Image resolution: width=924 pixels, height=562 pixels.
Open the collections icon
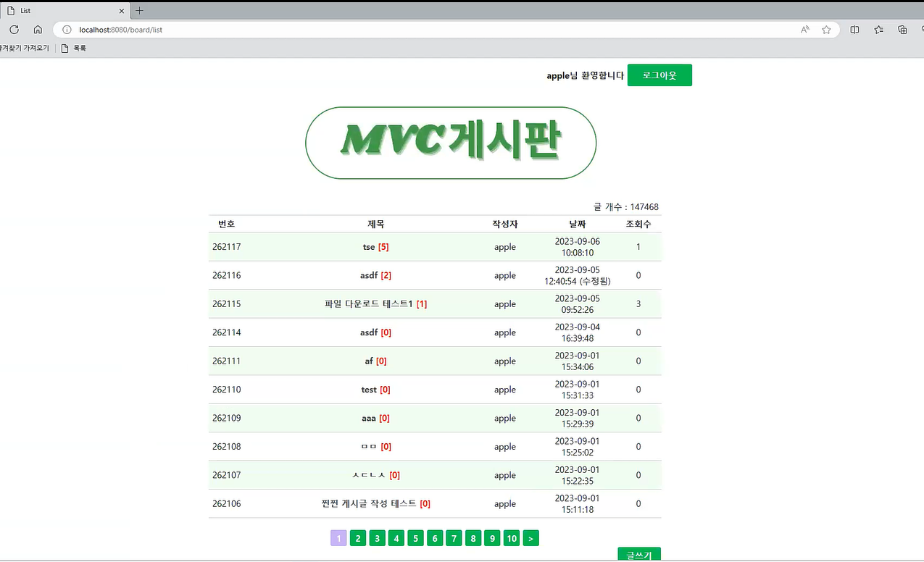pos(902,30)
